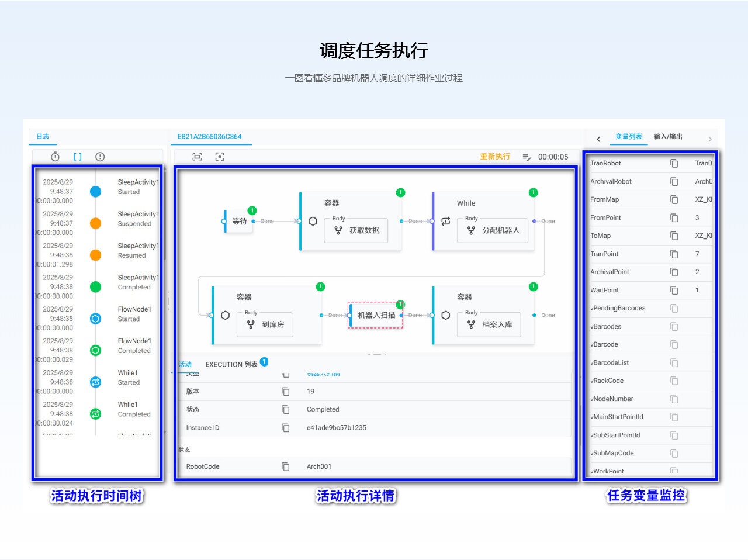Image resolution: width=748 pixels, height=560 pixels.
Task: Click the hexagon icon of 档案入库 container
Action: (445, 315)
